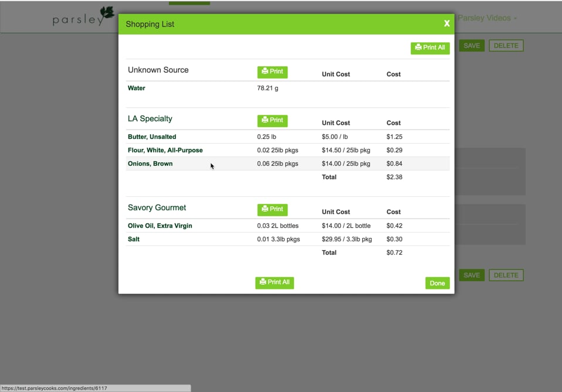Click the printer icon beside Unknown Source
The height and width of the screenshot is (392, 562).
tap(265, 71)
